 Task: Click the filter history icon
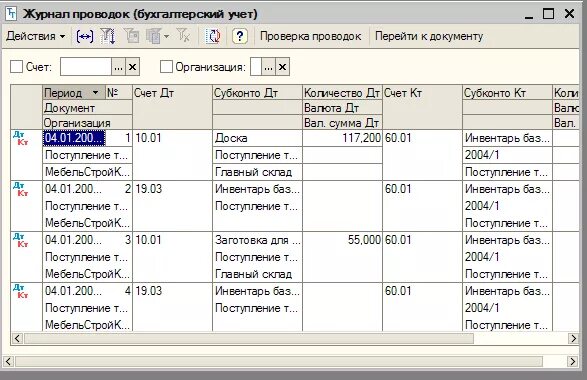coord(154,36)
